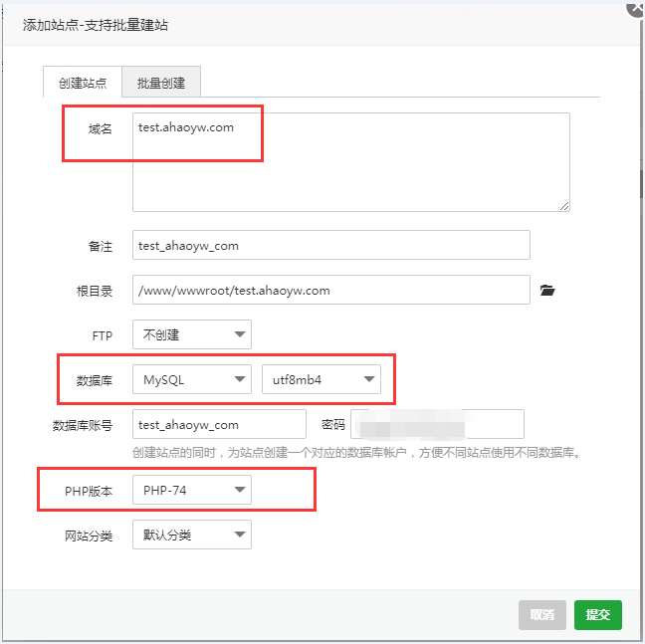
Task: Choose encoding from the utf8mb4 dropdown
Action: 321,379
